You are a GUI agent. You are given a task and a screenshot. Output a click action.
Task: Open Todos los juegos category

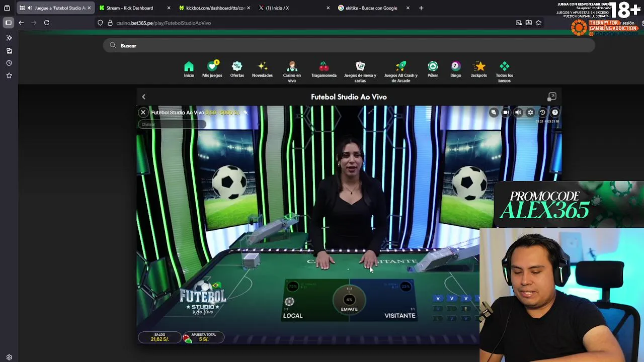[504, 72]
